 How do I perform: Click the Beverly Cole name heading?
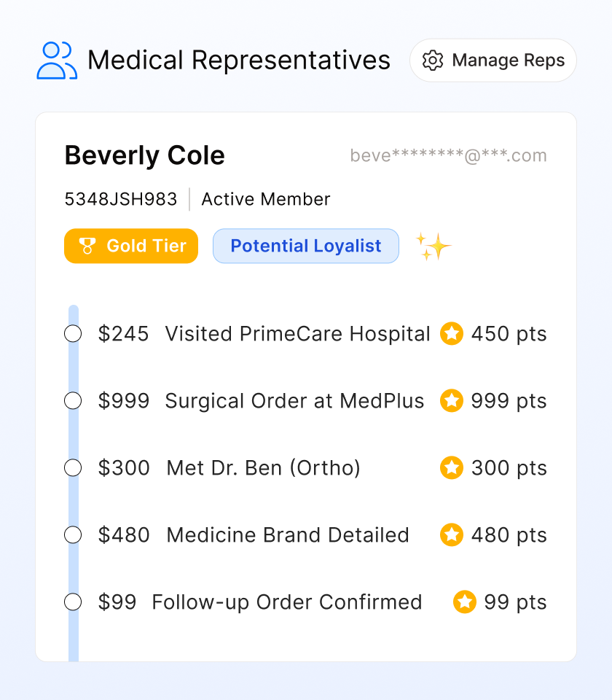[145, 156]
